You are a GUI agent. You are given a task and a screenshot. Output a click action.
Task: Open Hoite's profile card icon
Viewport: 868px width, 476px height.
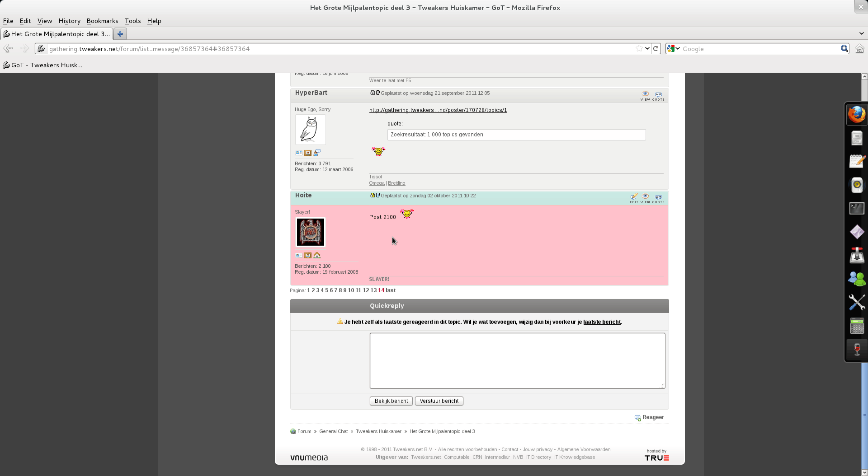[299, 256]
